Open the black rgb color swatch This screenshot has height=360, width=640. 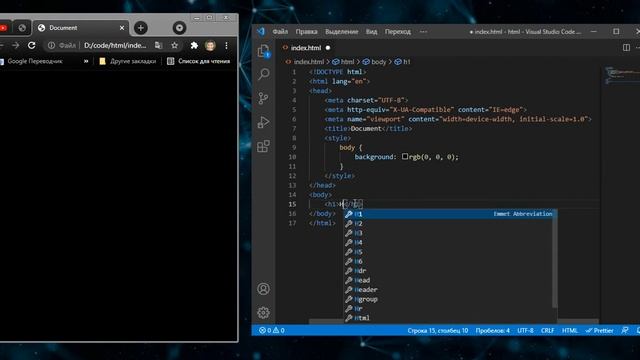pos(404,156)
